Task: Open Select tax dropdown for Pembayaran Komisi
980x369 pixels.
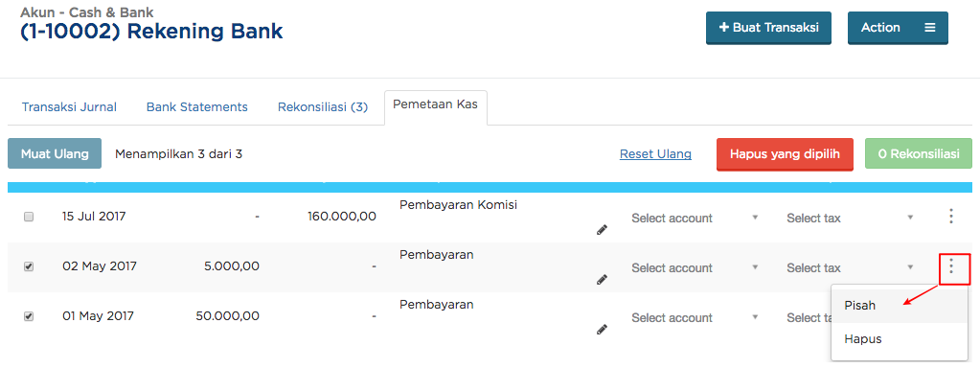Action: (x=850, y=219)
